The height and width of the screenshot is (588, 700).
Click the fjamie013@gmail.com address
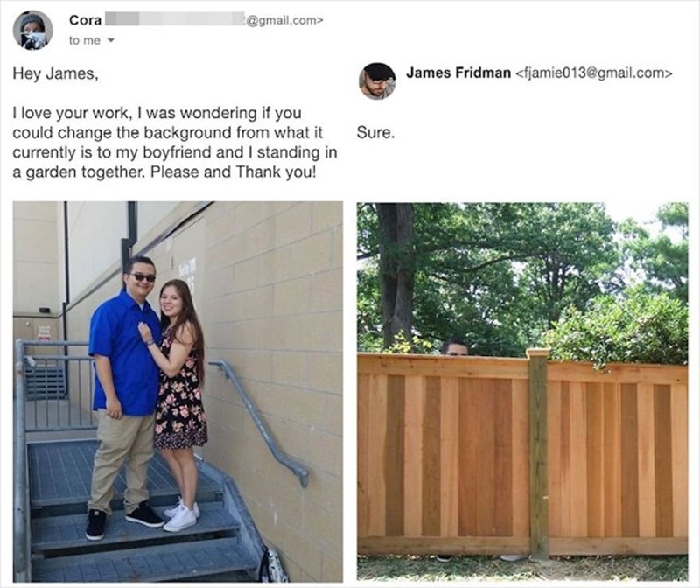[594, 73]
